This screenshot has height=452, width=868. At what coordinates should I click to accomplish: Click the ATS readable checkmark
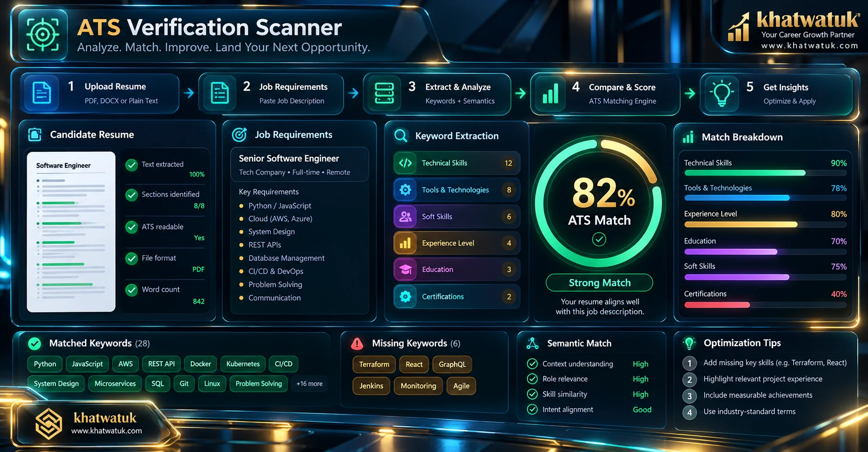coord(131,227)
